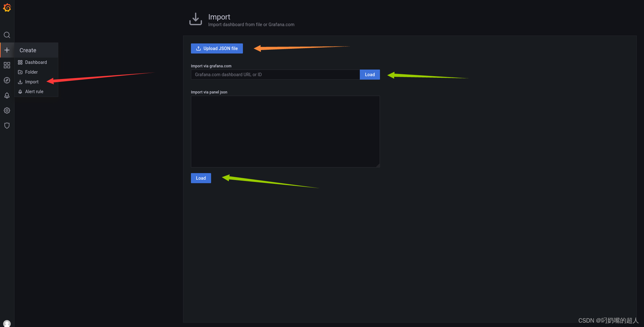Click the Upload JSON file button

click(217, 48)
